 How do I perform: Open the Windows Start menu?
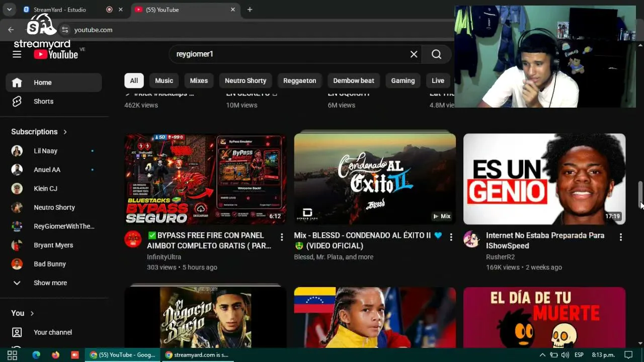12,355
